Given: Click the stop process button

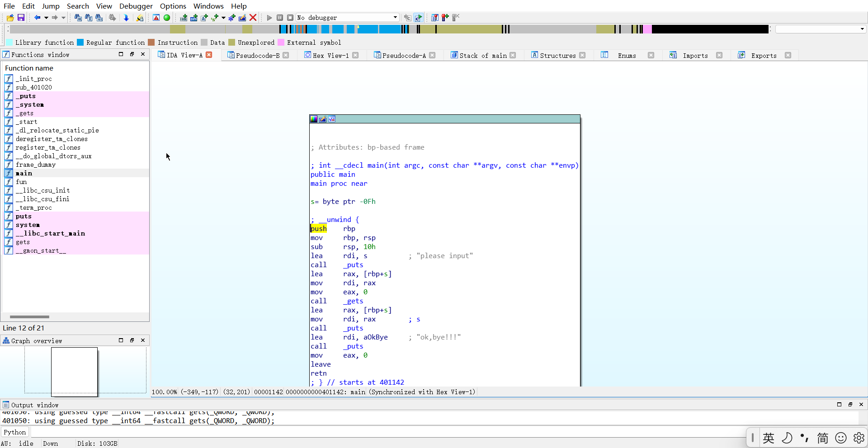Looking at the screenshot, I should pos(290,18).
